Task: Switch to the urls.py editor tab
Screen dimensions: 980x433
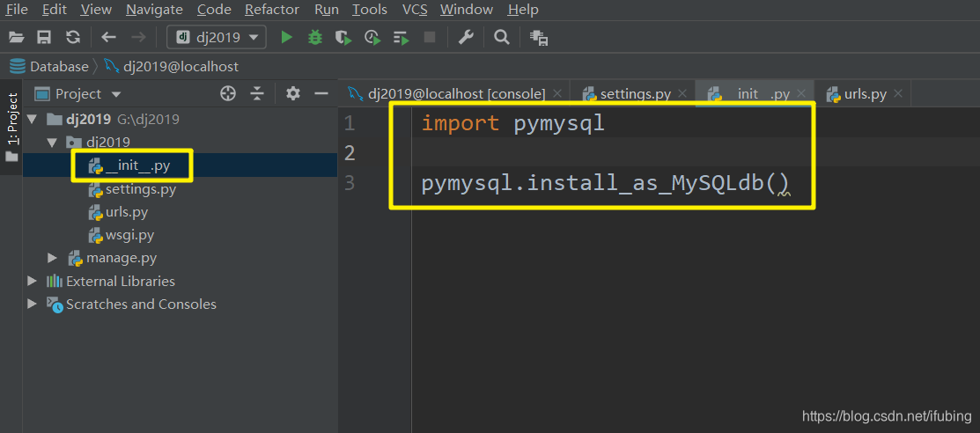Action: (x=865, y=94)
